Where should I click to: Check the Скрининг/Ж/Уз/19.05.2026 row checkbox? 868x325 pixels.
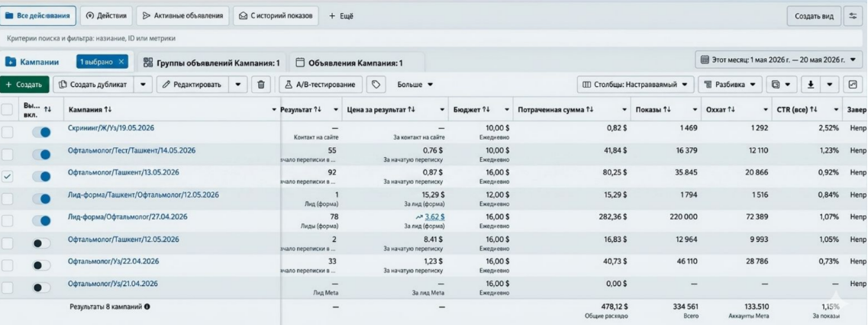[7, 132]
